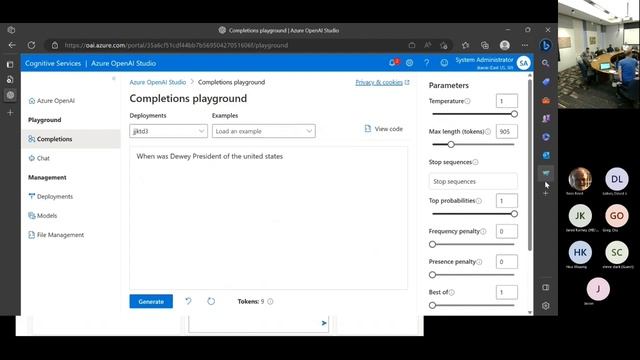Add a new vertical tab with plus

pyautogui.click(x=10, y=112)
